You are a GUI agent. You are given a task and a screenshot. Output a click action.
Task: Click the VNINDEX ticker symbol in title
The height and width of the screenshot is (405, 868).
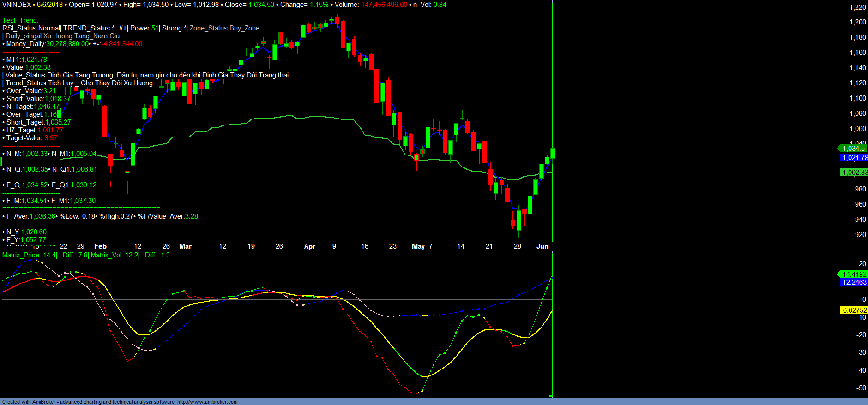[17, 5]
